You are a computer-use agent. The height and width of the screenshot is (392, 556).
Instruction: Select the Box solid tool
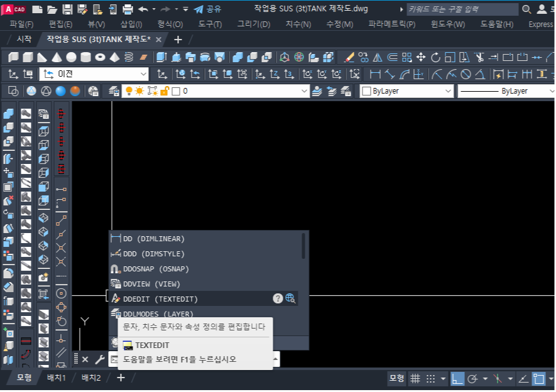[28, 57]
